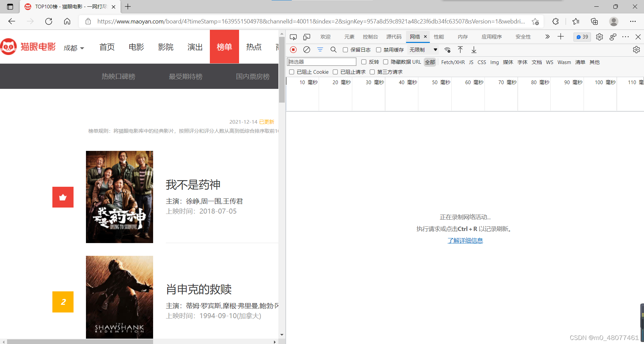Expand more DevTools tabs chevron
Image resolution: width=644 pixels, height=344 pixels.
pyautogui.click(x=547, y=37)
